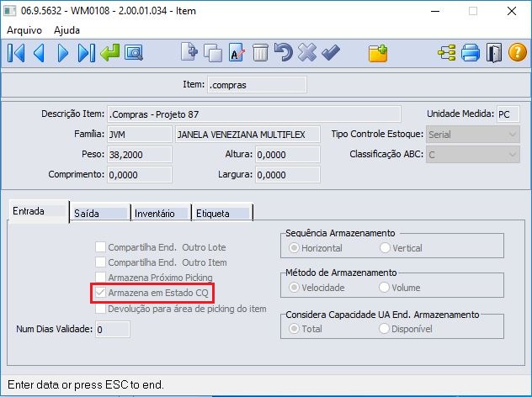Check Devolução para área de picking
The width and height of the screenshot is (532, 397).
coord(100,309)
